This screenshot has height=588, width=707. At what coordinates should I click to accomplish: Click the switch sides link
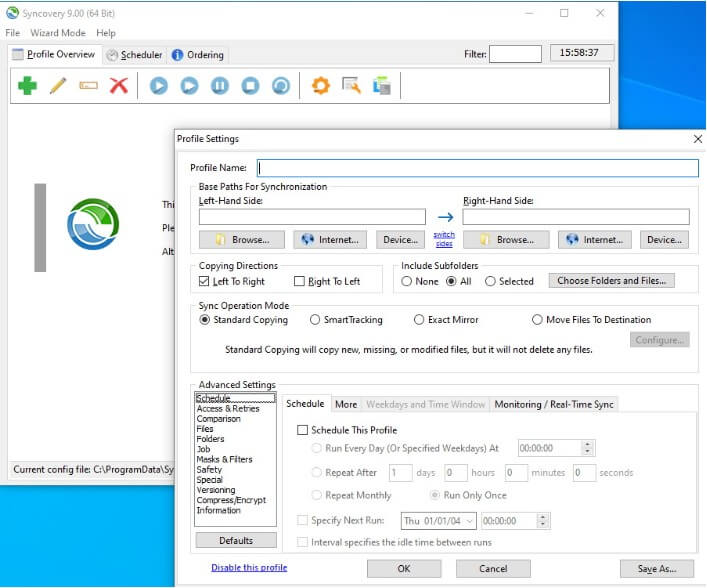coord(444,239)
